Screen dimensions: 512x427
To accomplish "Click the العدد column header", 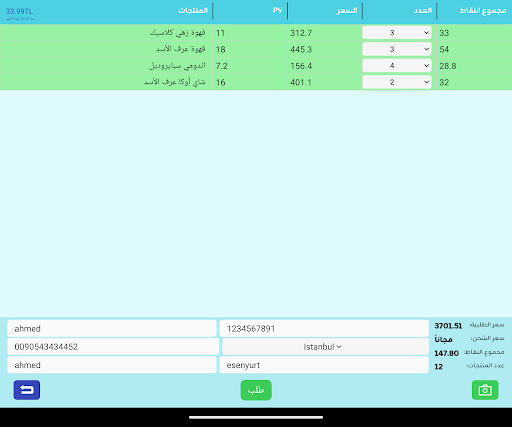I will click(423, 11).
